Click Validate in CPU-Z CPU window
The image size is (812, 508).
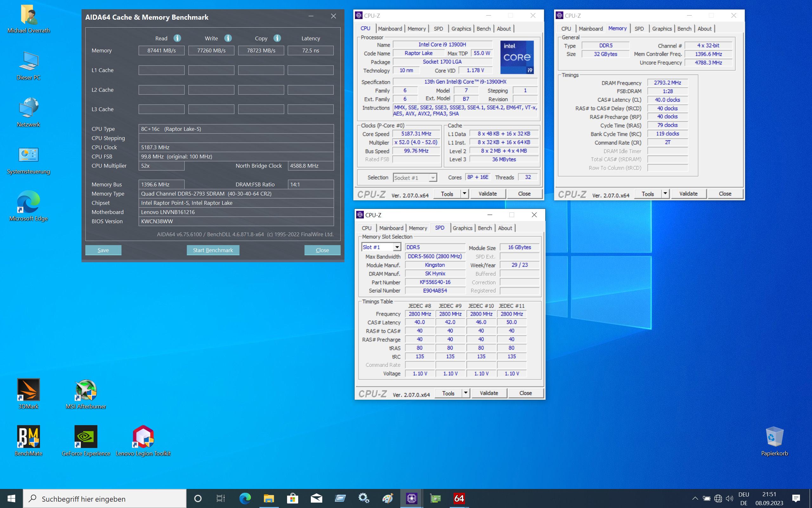488,194
